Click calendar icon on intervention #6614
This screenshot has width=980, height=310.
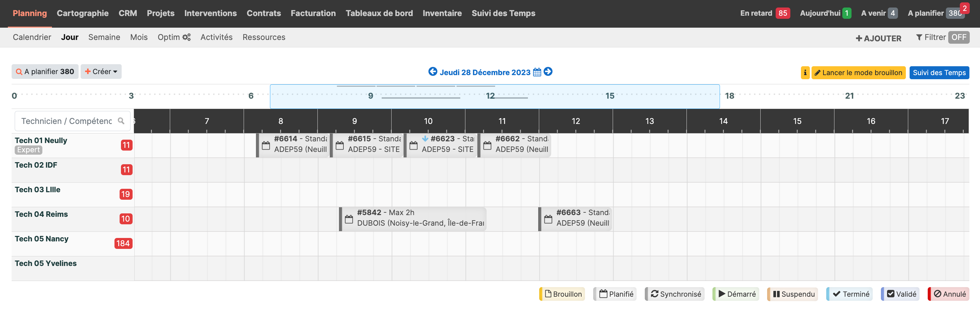[266, 145]
